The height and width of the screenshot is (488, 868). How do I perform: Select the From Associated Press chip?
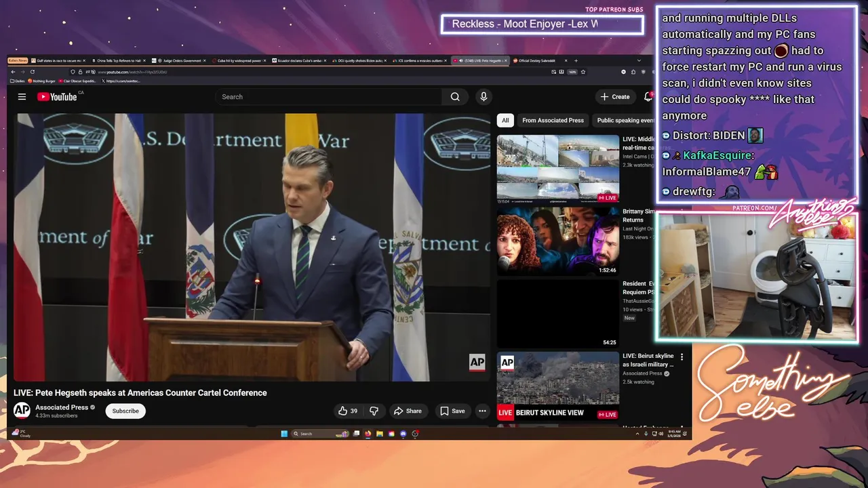553,120
